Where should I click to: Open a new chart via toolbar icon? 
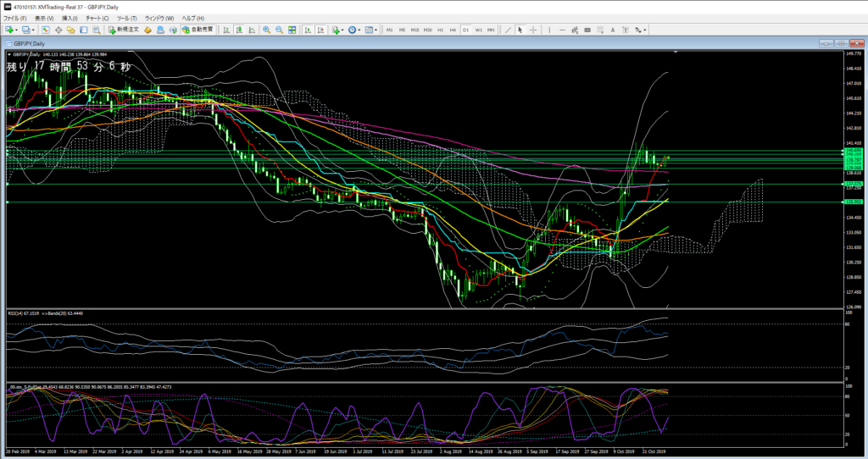(x=8, y=30)
